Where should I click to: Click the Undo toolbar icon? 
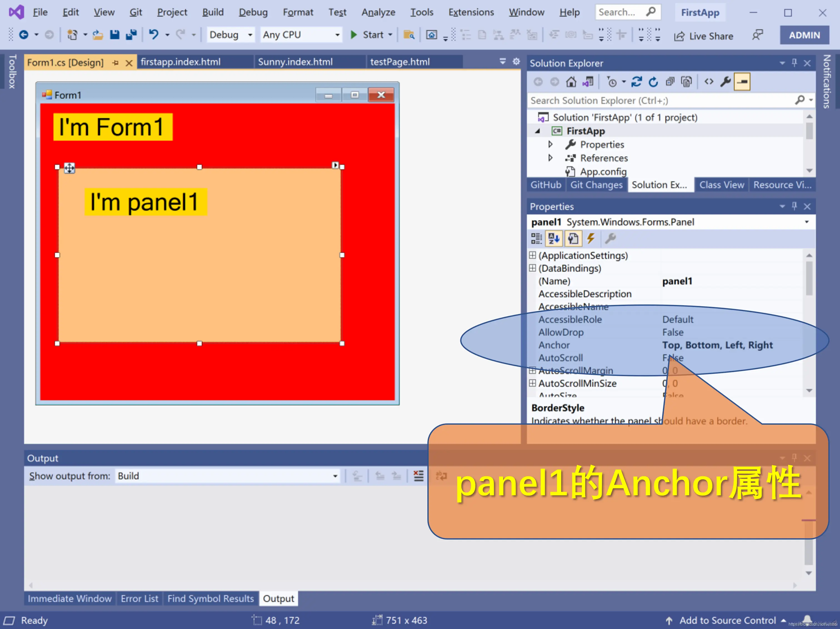click(x=153, y=35)
